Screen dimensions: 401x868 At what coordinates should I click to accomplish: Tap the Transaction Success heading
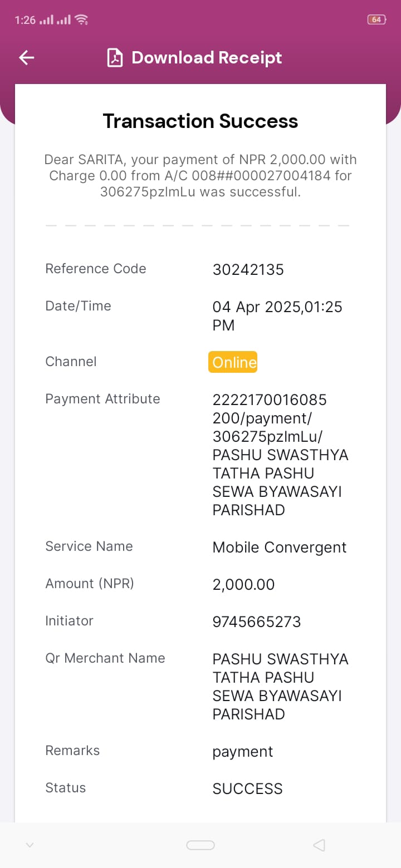200,121
